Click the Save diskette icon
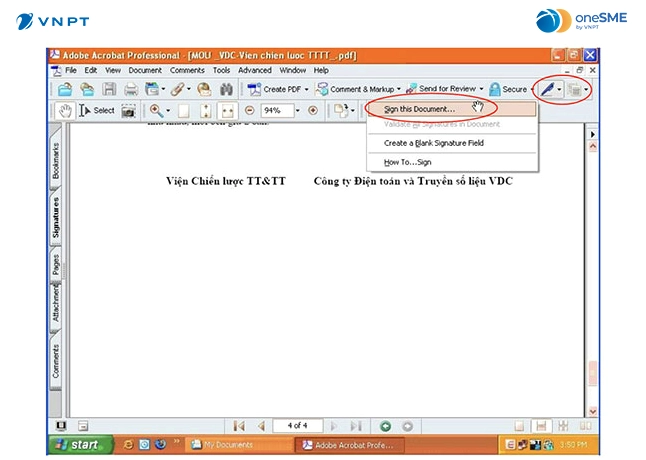This screenshot has height=460, width=646. tap(109, 89)
